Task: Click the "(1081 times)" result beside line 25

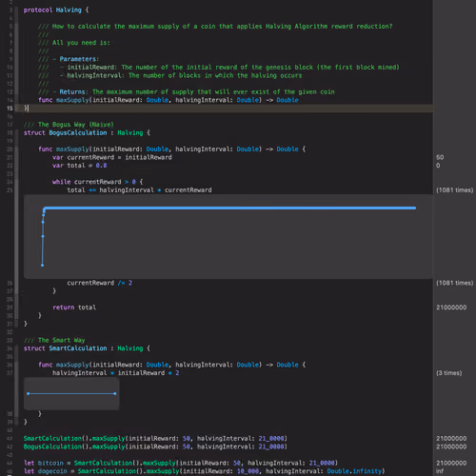Action: tap(454, 190)
